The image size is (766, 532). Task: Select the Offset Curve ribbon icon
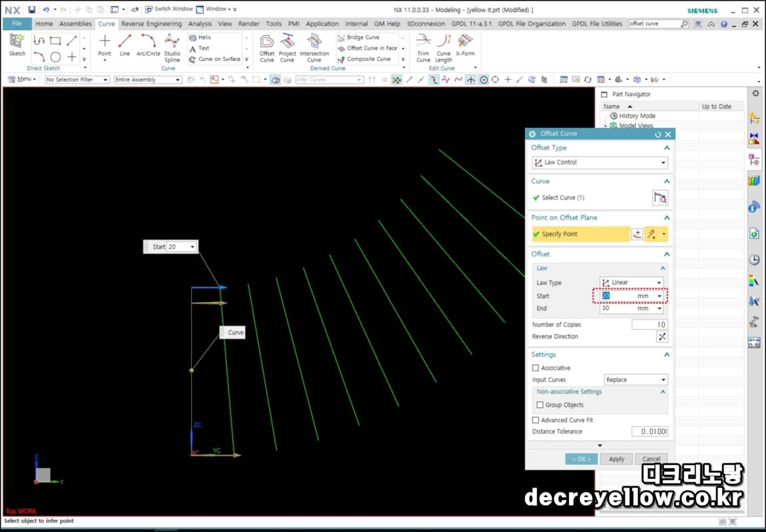tap(267, 48)
